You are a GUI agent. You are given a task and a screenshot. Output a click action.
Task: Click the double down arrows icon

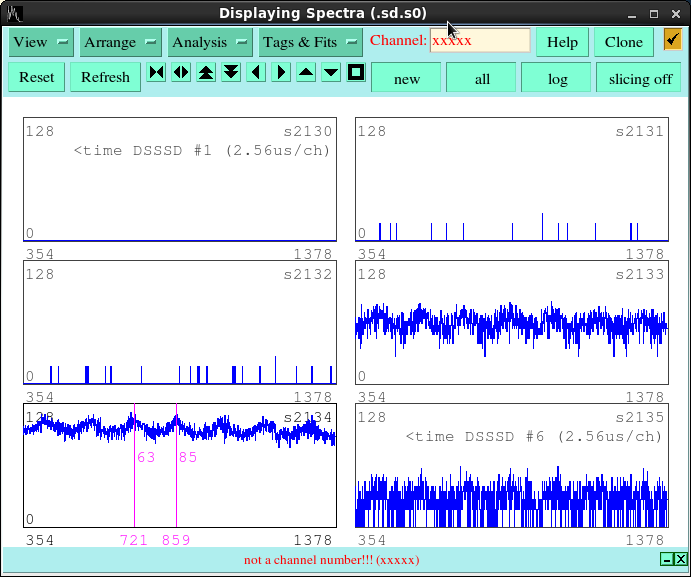[x=231, y=73]
